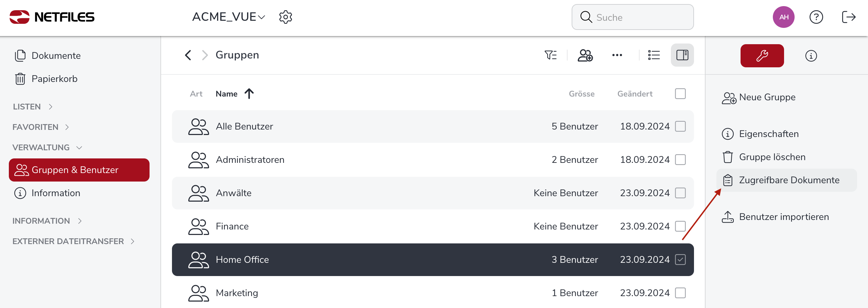Click the add group icon in toolbar
This screenshot has width=868, height=308.
click(585, 55)
